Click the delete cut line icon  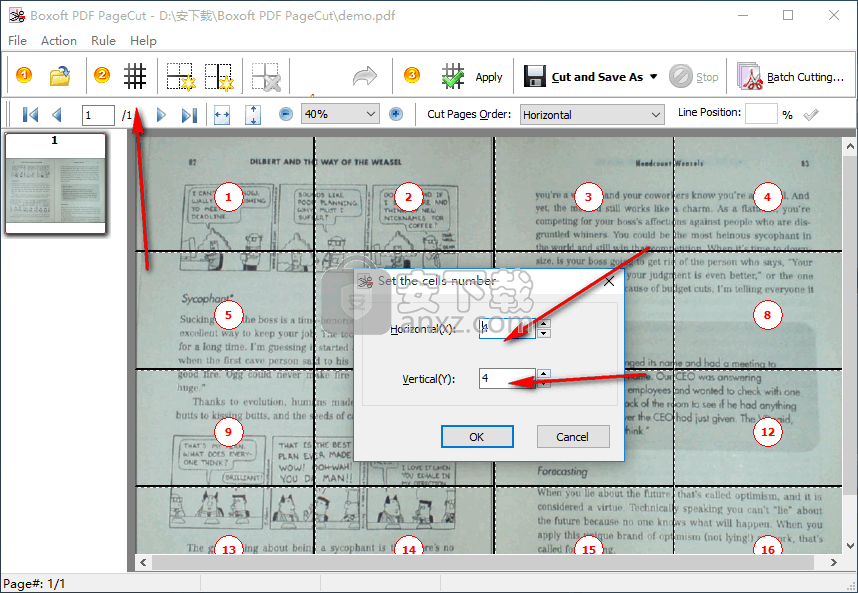tap(266, 76)
